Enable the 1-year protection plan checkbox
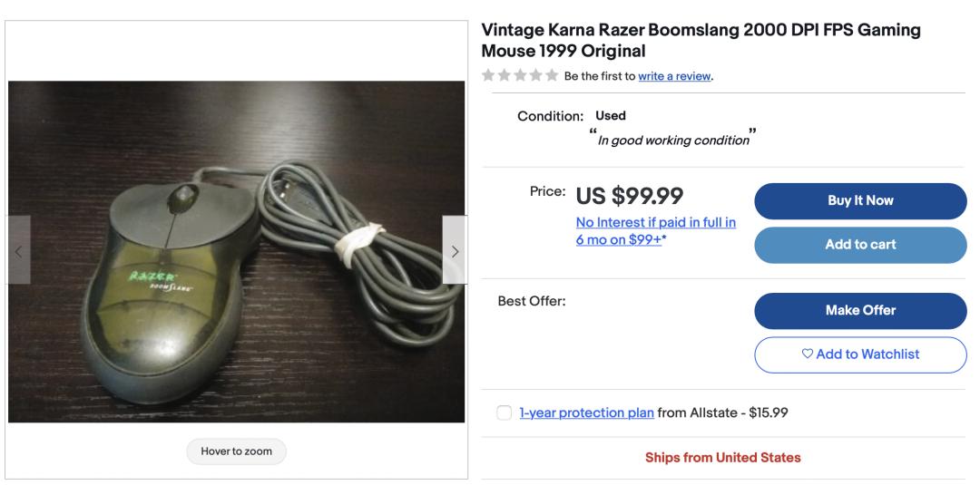980x485 pixels. click(504, 413)
